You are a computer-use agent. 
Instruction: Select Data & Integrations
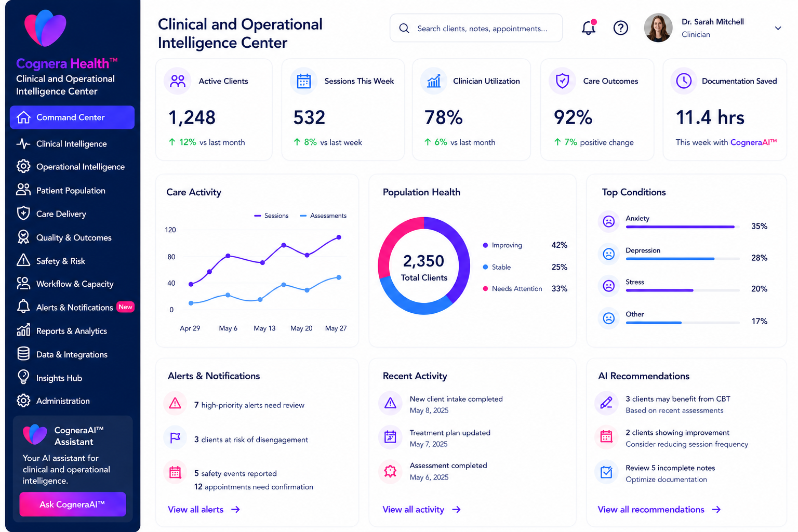72,354
